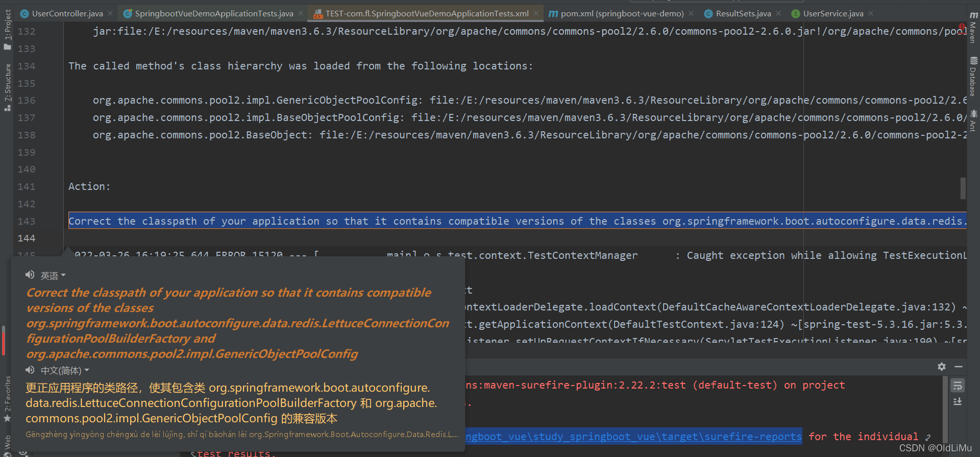980x457 pixels.
Task: Open the surefire-reports path link
Action: click(x=633, y=437)
